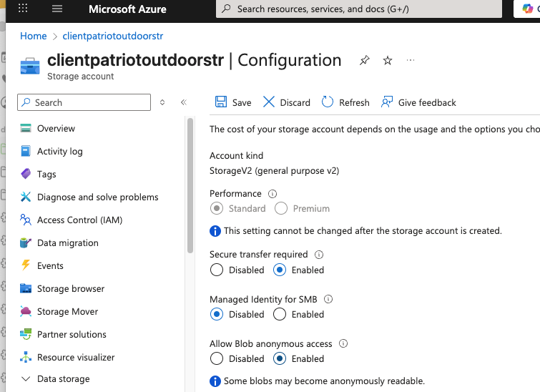
Task: Click the Give feedback person icon
Action: (x=387, y=102)
